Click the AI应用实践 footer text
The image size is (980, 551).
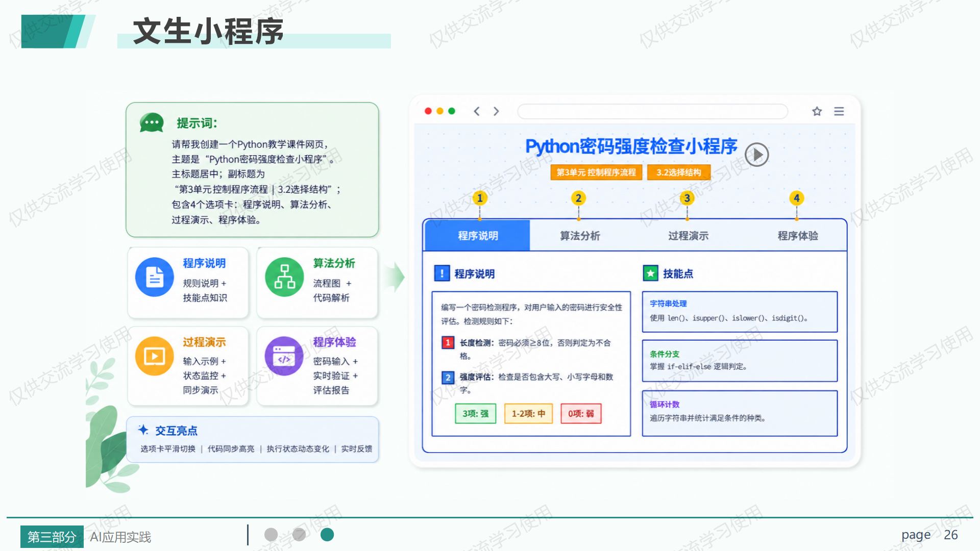pos(120,537)
